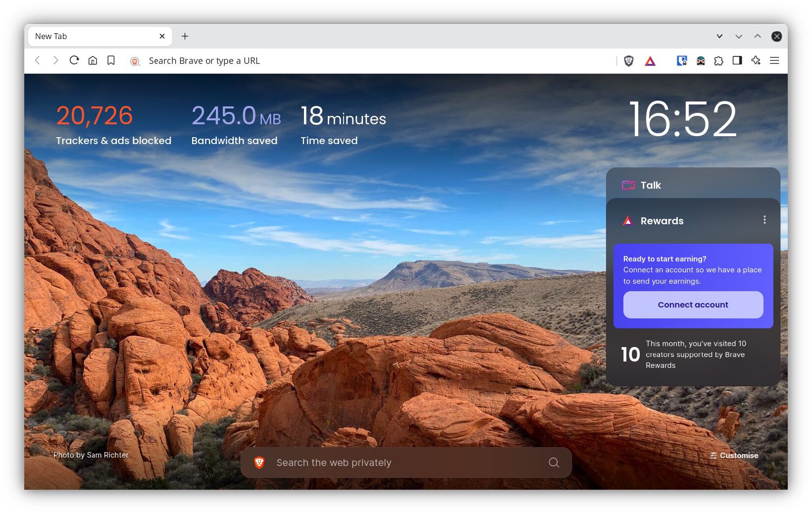The image size is (812, 514).
Task: Click the 20,726 trackers blocked stat
Action: point(113,125)
